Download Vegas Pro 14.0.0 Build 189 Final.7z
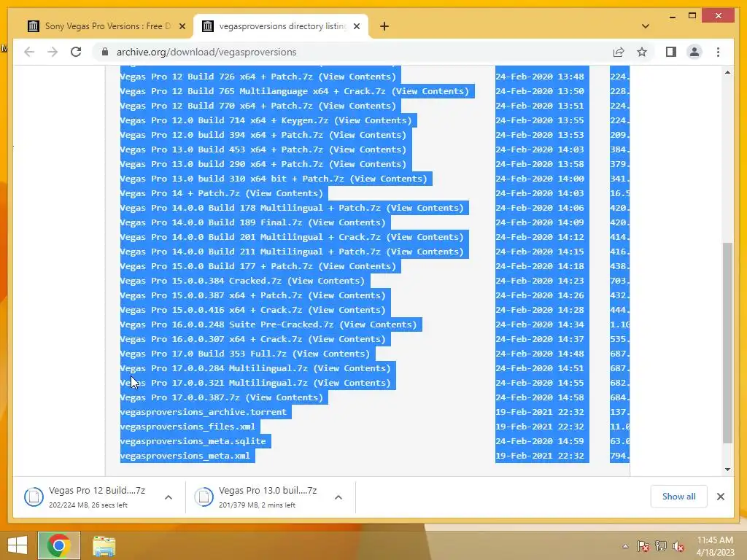The image size is (747, 560). click(x=211, y=222)
